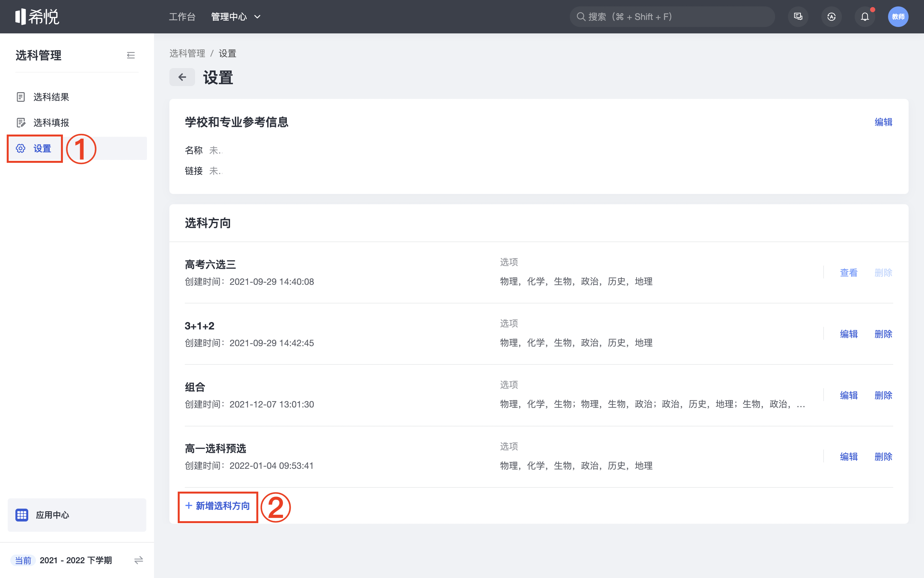This screenshot has height=578, width=924.
Task: Delete the 高考六选三 direction
Action: pos(883,273)
